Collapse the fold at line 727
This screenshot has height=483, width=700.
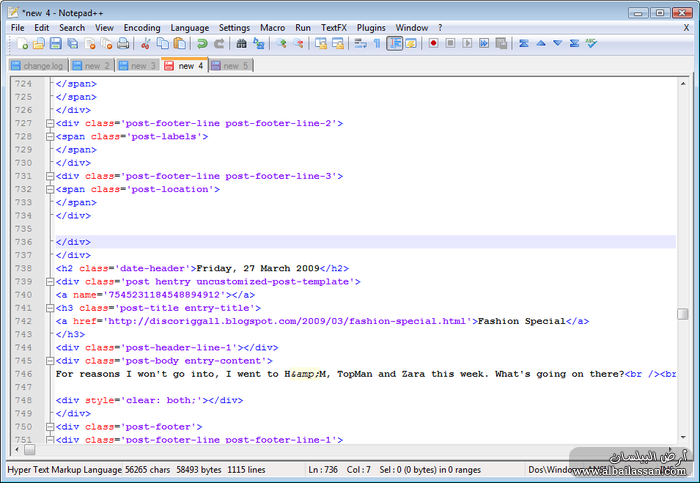(50, 123)
